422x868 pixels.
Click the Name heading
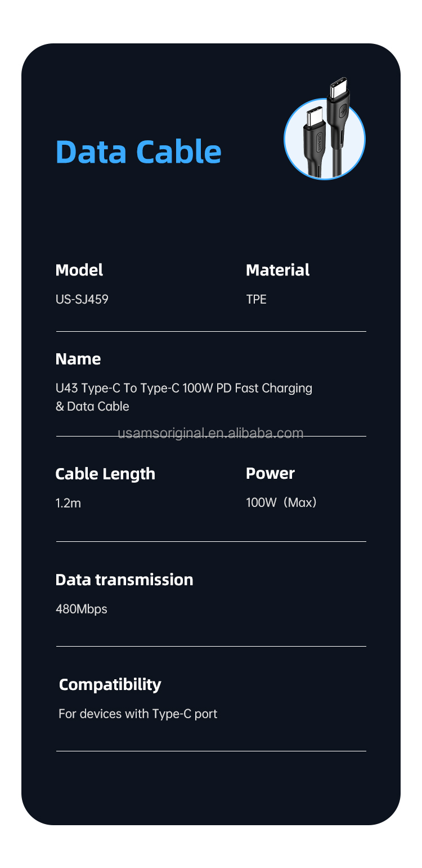pyautogui.click(x=78, y=359)
